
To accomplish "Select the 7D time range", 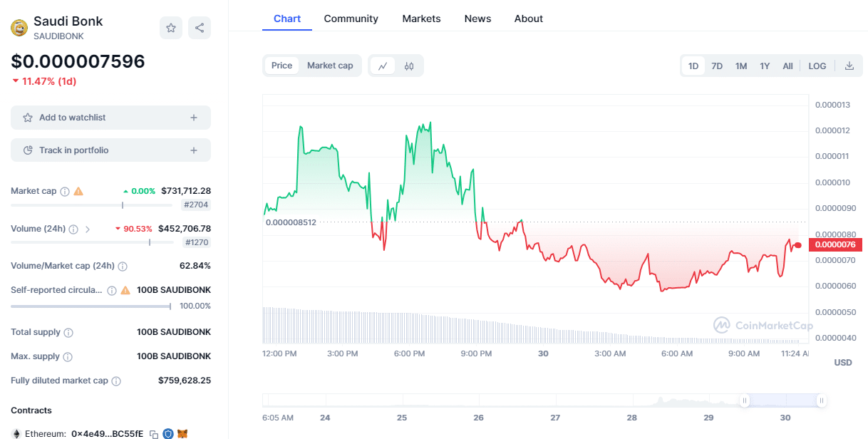I will point(717,66).
